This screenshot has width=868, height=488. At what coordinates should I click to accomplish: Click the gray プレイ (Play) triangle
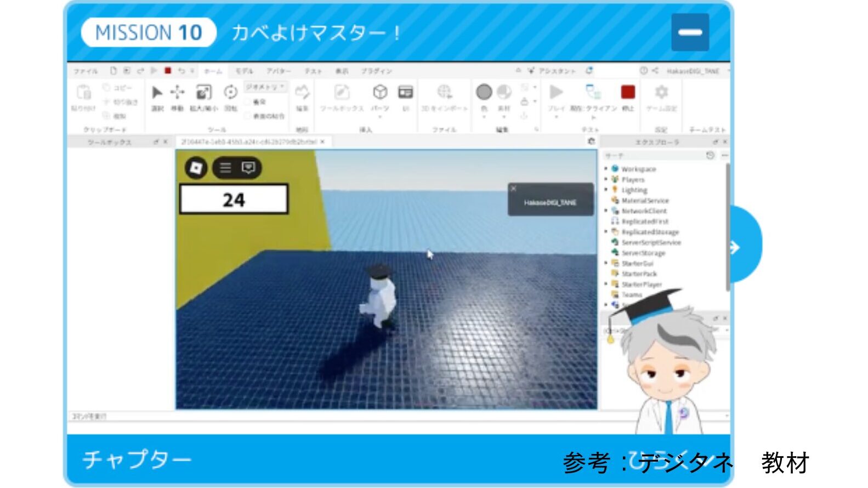(x=556, y=92)
